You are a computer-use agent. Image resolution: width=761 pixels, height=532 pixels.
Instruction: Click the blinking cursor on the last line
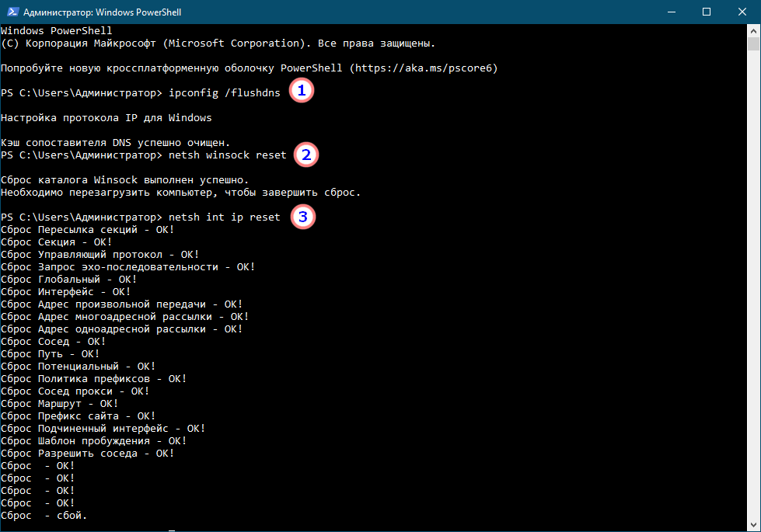tap(172, 529)
